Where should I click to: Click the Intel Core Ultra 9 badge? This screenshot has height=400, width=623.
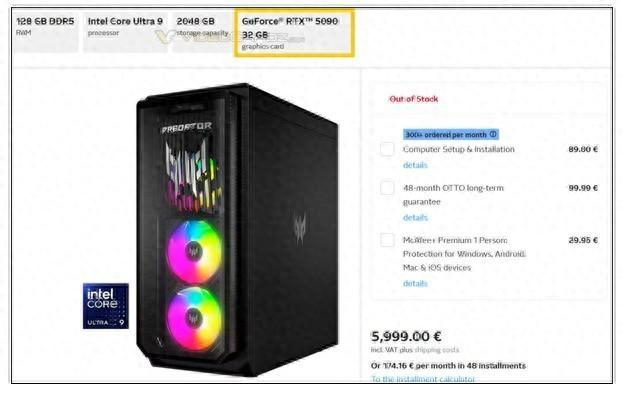point(106,306)
